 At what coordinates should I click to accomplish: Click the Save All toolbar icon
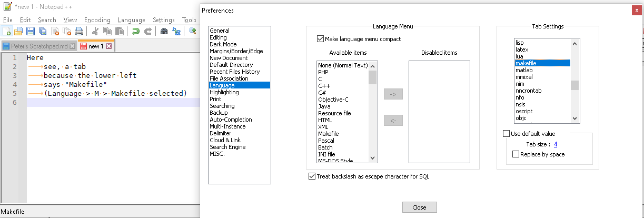(43, 31)
